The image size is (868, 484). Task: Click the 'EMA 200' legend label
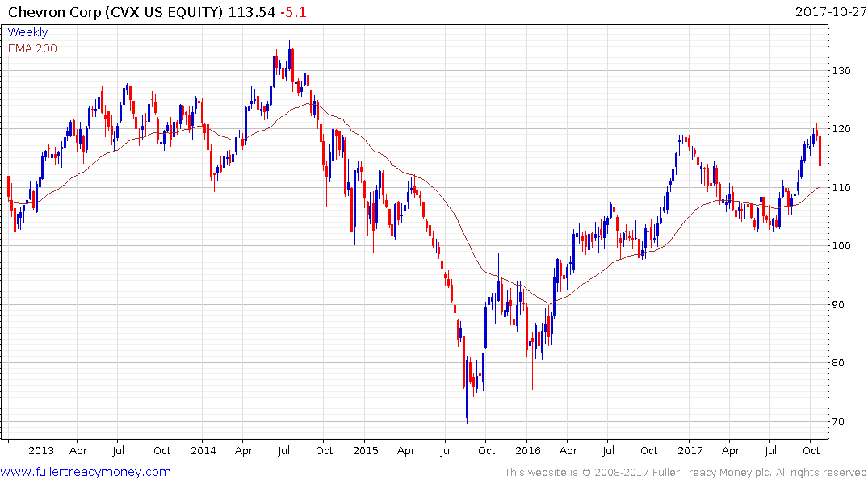[32, 48]
